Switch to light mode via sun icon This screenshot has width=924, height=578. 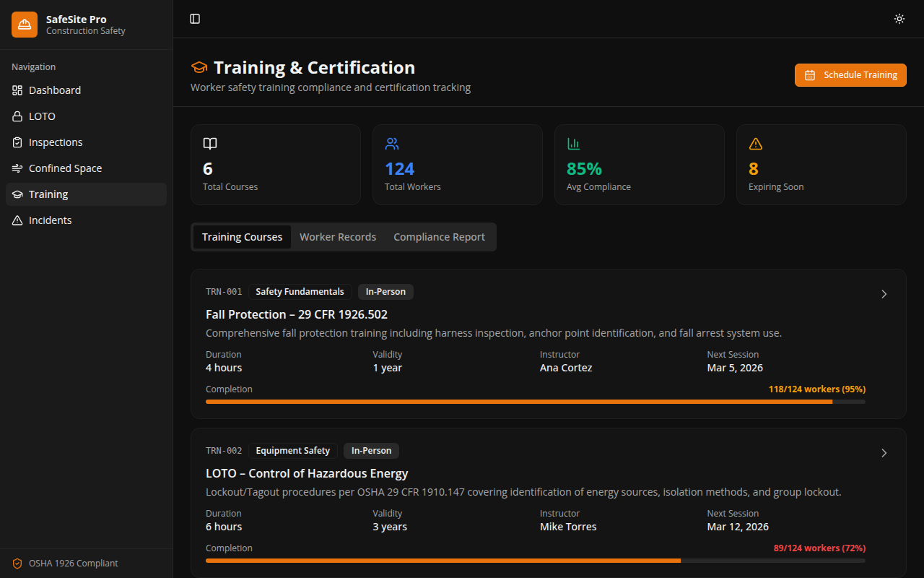coord(899,19)
